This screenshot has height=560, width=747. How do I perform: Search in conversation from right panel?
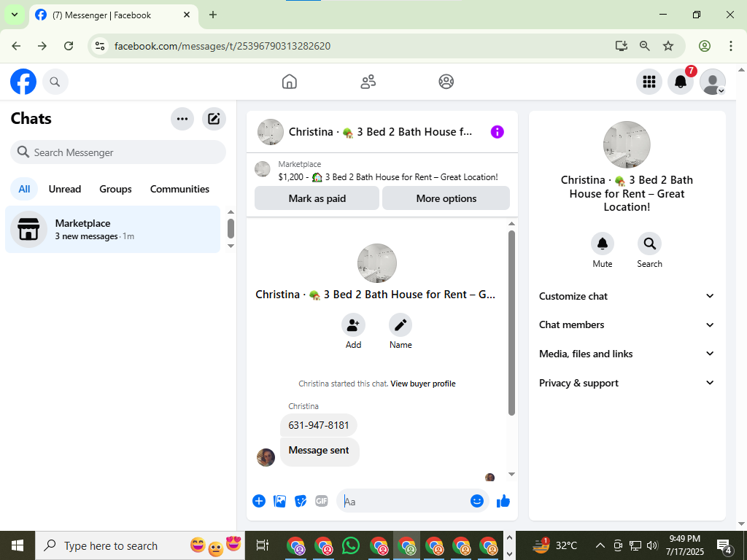[649, 244]
